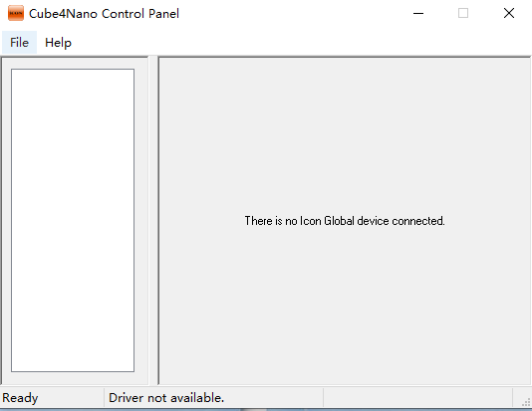Open the File menu
Image resolution: width=532 pixels, height=411 pixels.
(19, 43)
